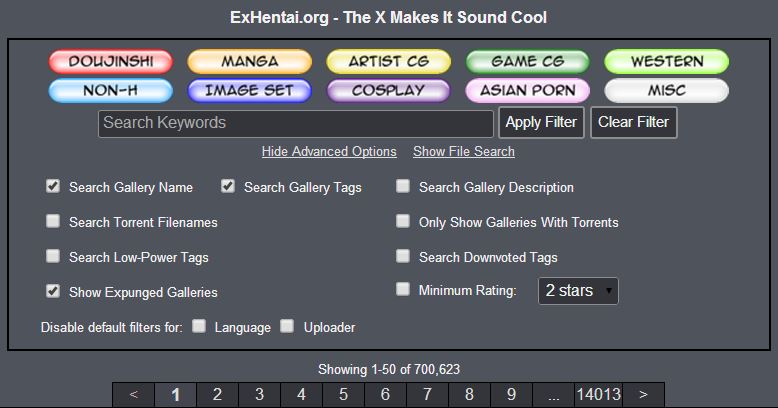Enable the Minimum Rating checkbox
Viewport: 778px width, 408px height.
403,289
